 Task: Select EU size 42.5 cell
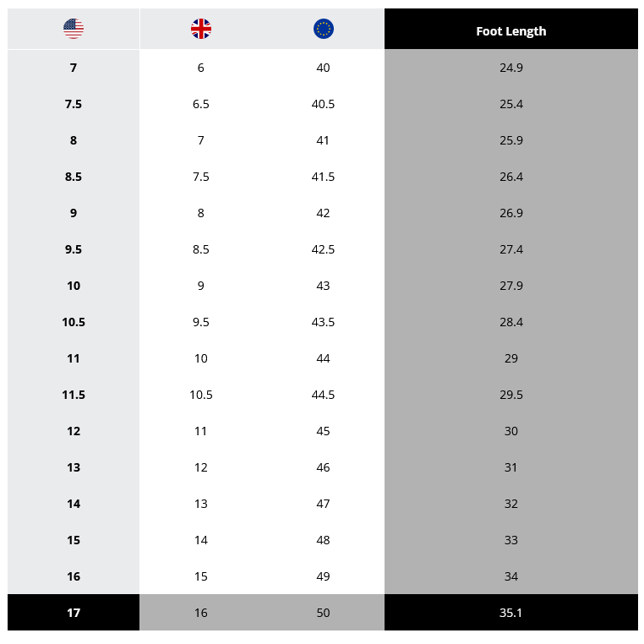323,249
